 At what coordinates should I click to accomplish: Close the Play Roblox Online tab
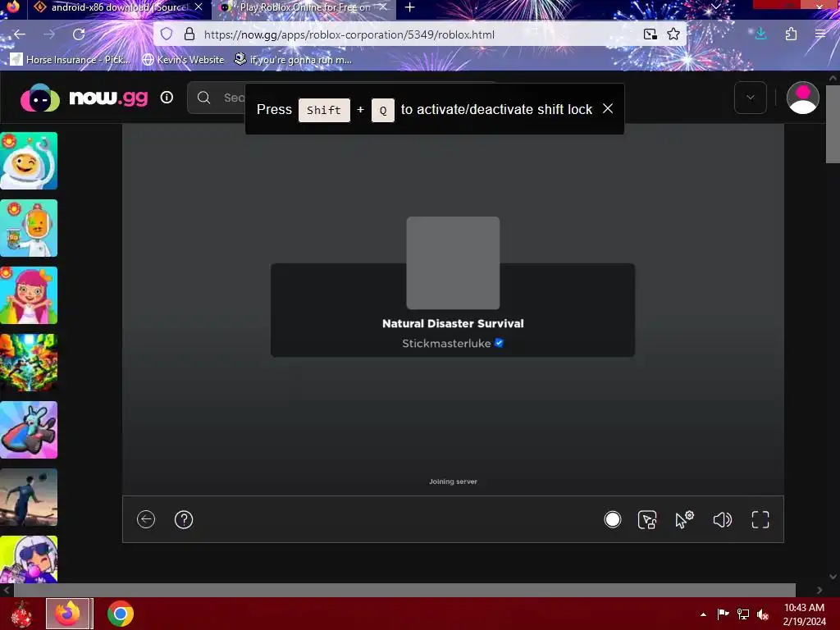tap(383, 7)
